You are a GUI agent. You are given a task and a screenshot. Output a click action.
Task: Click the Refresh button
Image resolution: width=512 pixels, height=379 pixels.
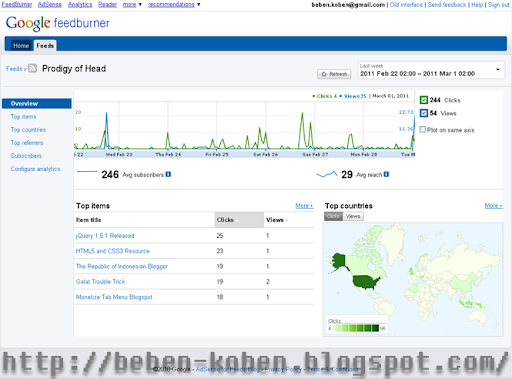coord(334,74)
